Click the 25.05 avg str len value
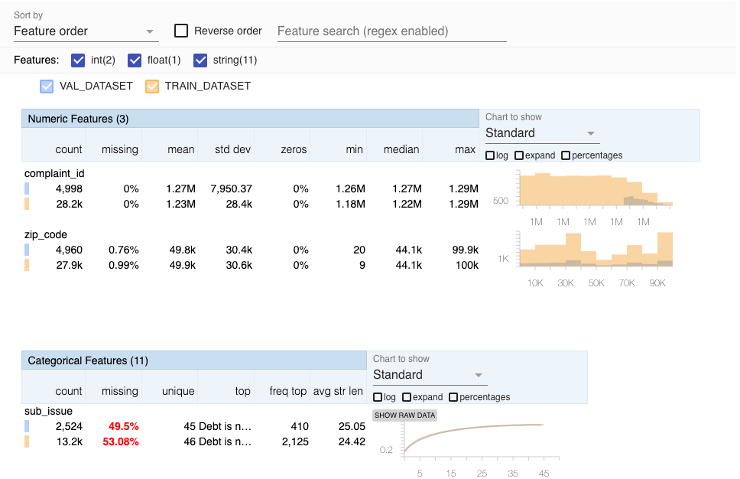 click(352, 427)
